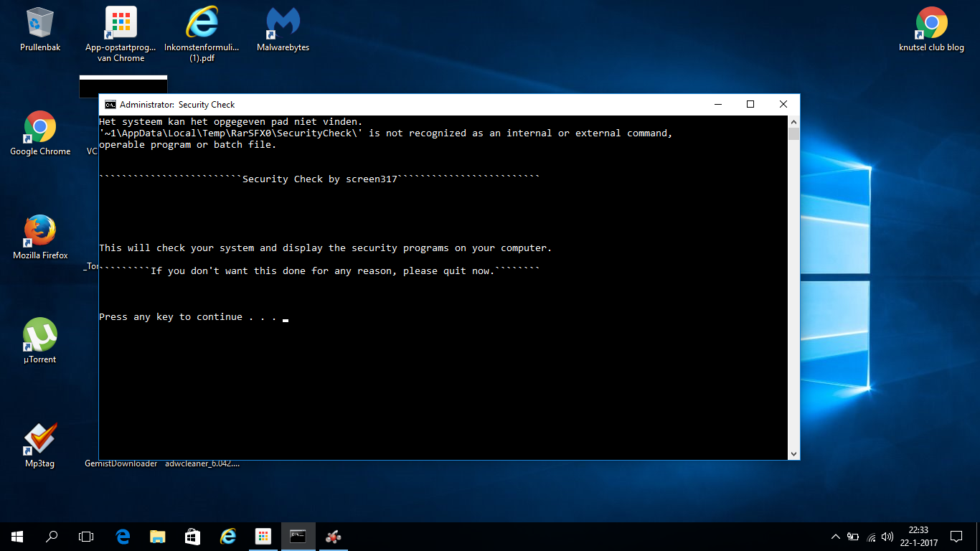Open the Windows Start menu

pyautogui.click(x=17, y=537)
